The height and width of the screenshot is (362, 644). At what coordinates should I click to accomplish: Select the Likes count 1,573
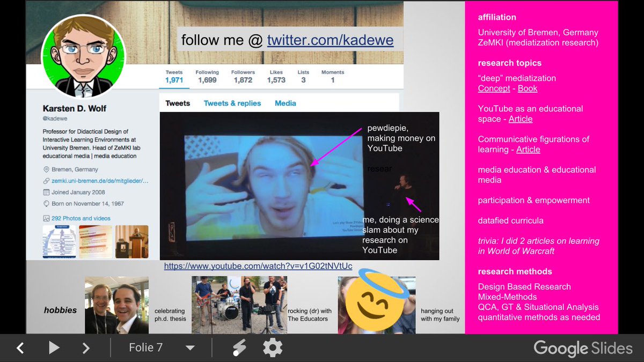(276, 80)
